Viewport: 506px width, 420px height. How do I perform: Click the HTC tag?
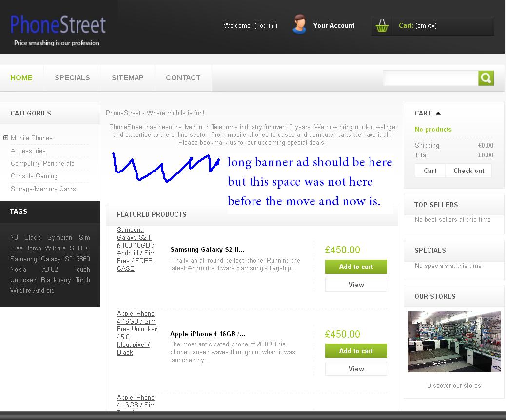point(83,248)
